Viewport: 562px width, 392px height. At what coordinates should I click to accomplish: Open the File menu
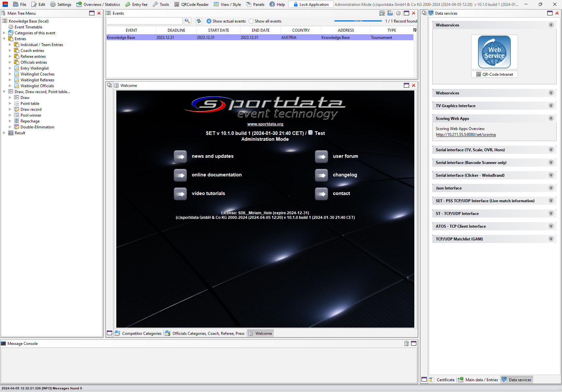(20, 4)
